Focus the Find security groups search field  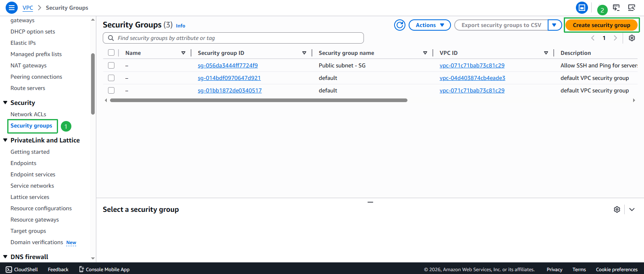coord(233,38)
